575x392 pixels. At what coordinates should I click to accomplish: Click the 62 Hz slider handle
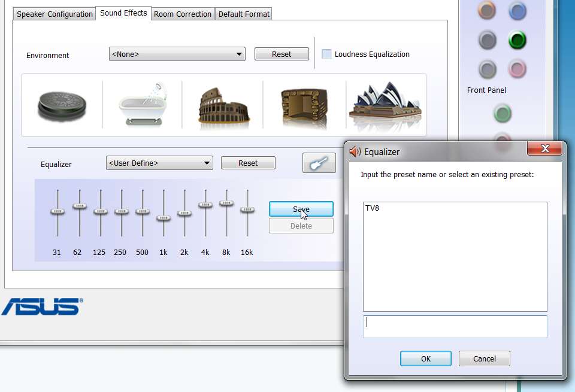pyautogui.click(x=80, y=206)
